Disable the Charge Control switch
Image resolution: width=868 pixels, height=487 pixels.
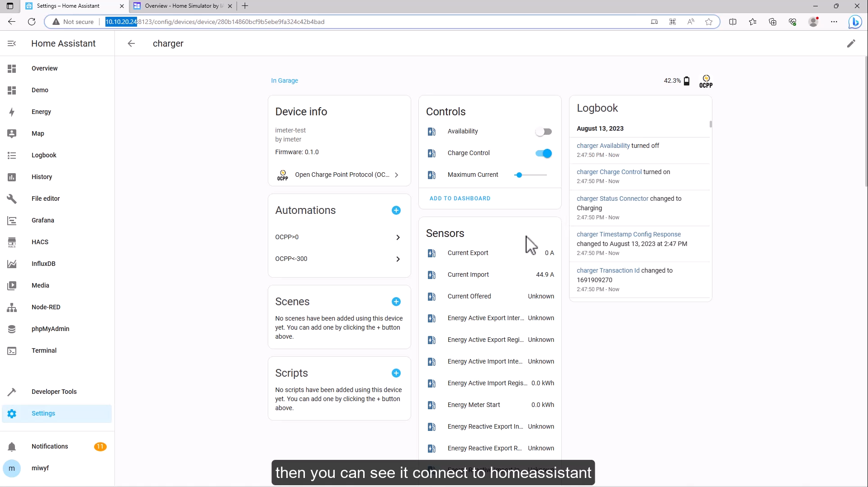[x=543, y=153]
